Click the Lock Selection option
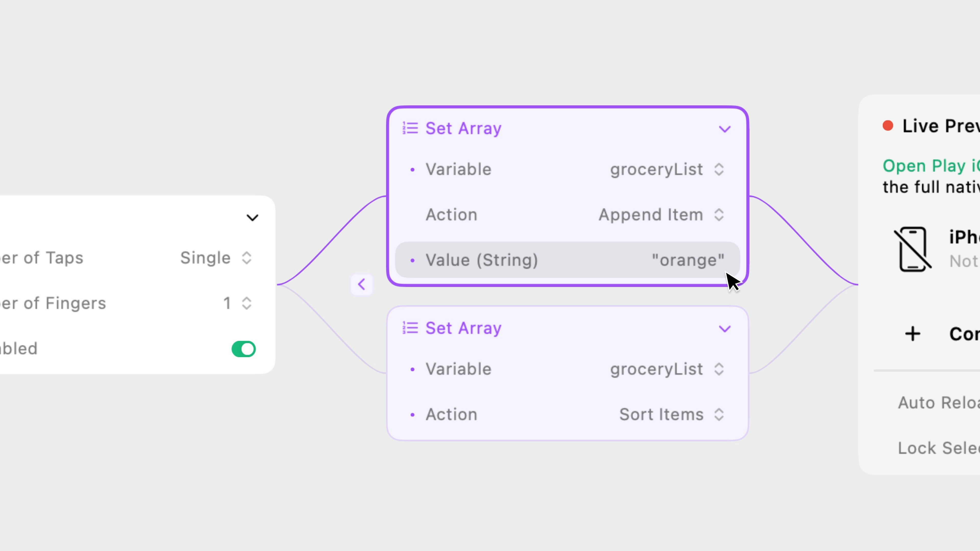 pos(938,448)
